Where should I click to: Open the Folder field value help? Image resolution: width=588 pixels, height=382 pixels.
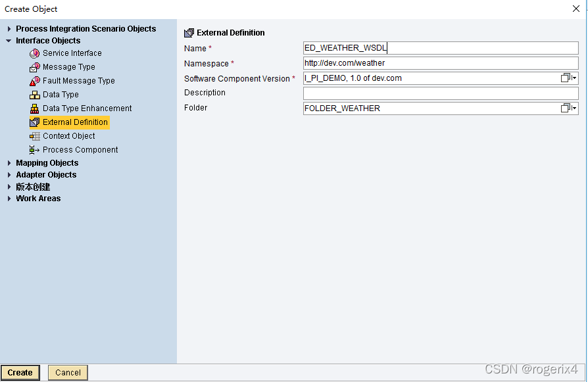(x=568, y=108)
